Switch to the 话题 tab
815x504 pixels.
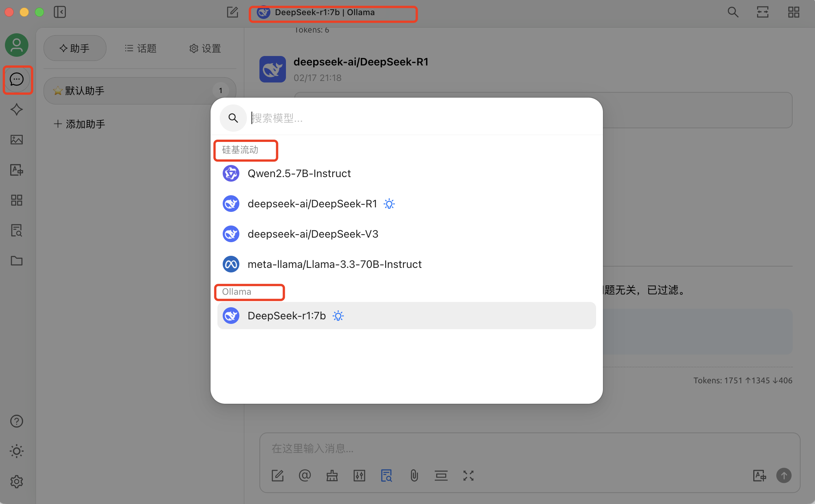click(x=141, y=48)
